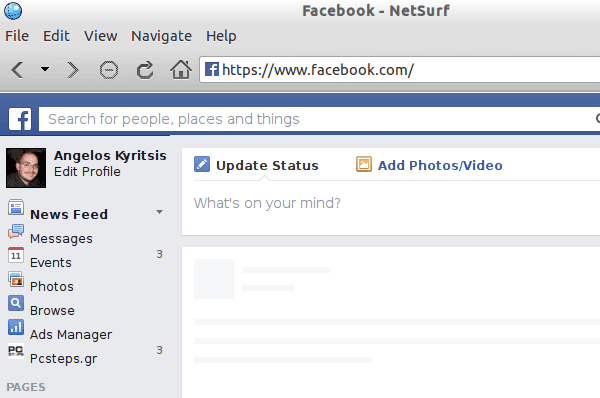Screen dimensions: 600x398
Task: Click the What's on your mind field
Action: tap(390, 203)
